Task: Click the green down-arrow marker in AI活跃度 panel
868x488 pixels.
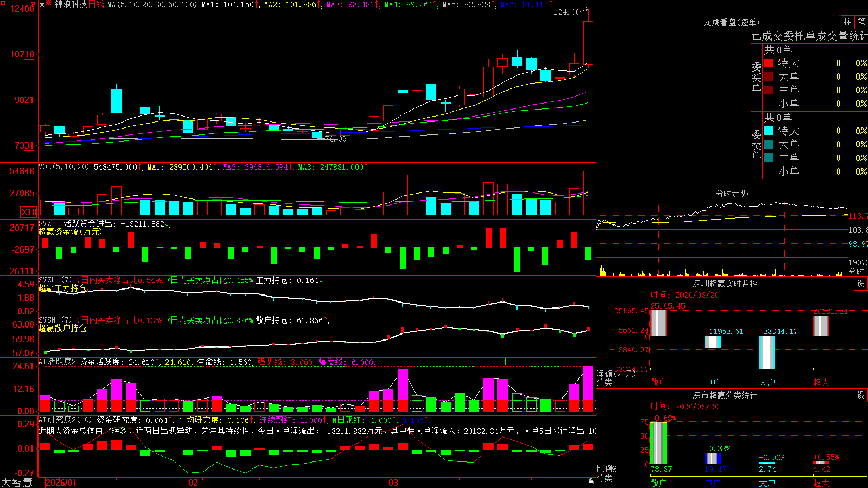Action: pos(505,362)
